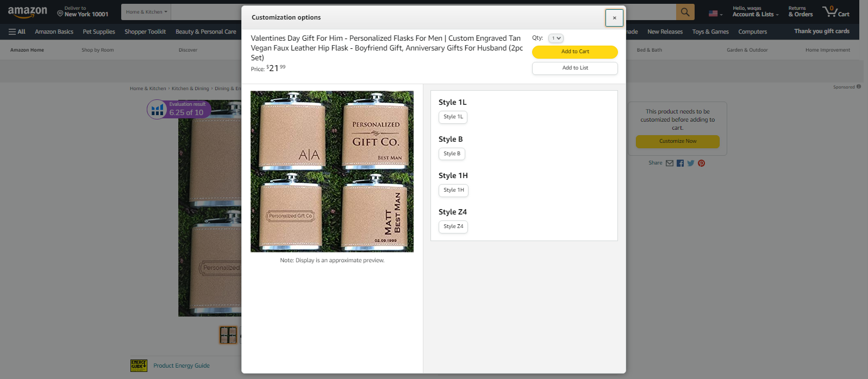Click the evaluation result chart icon
The height and width of the screenshot is (379, 868).
click(x=157, y=110)
